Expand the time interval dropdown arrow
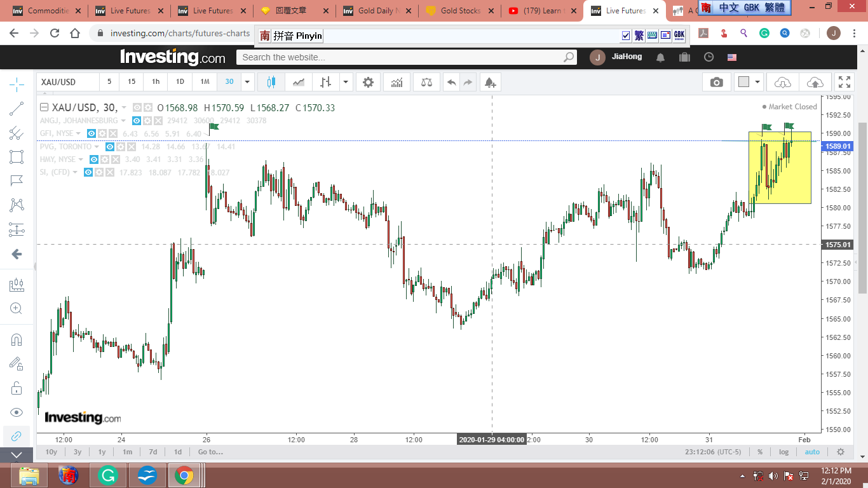 tap(248, 82)
